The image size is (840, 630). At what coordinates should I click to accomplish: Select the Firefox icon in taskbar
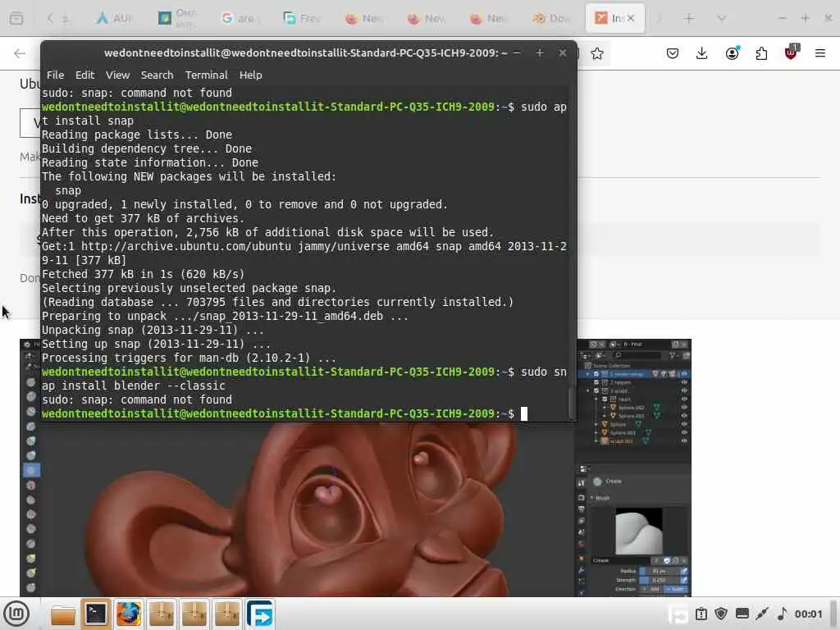coord(129,614)
